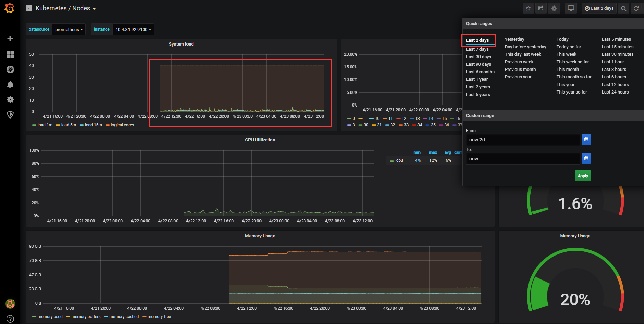The height and width of the screenshot is (324, 644).
Task: Click the user avatar in the sidebar
Action: [x=10, y=303]
